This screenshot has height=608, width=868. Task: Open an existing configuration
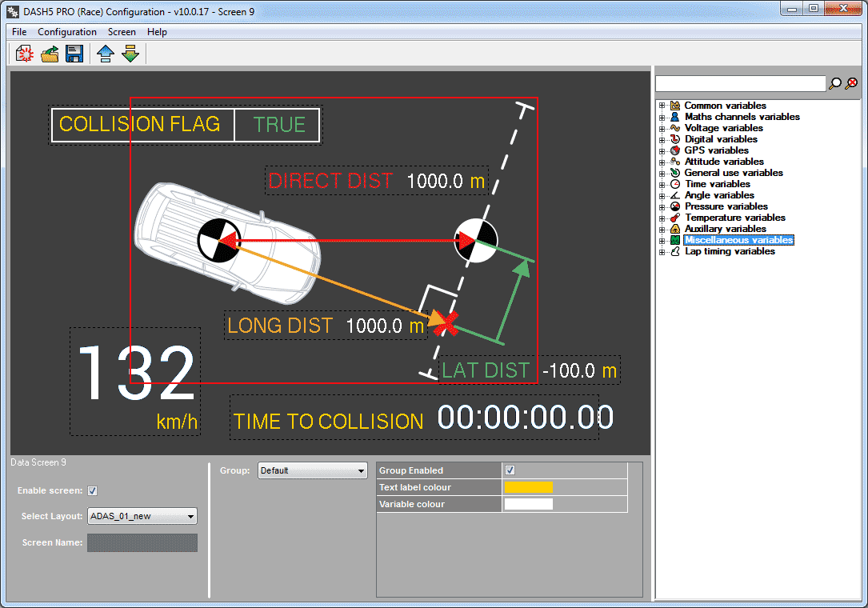pos(49,53)
